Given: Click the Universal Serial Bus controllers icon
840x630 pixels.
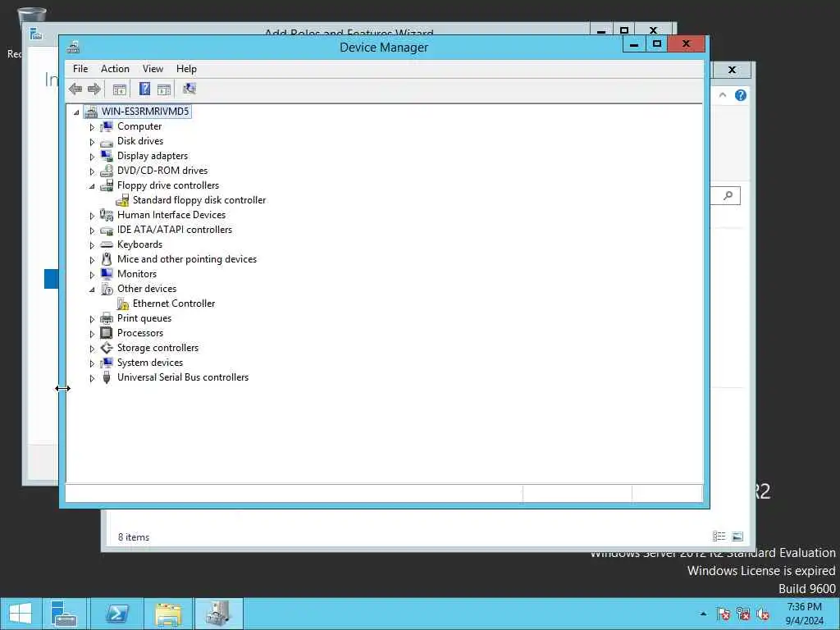Looking at the screenshot, I should click(x=107, y=377).
